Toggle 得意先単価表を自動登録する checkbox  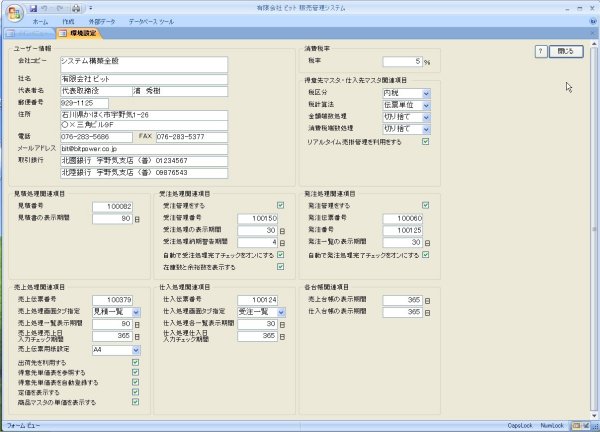pos(135,382)
